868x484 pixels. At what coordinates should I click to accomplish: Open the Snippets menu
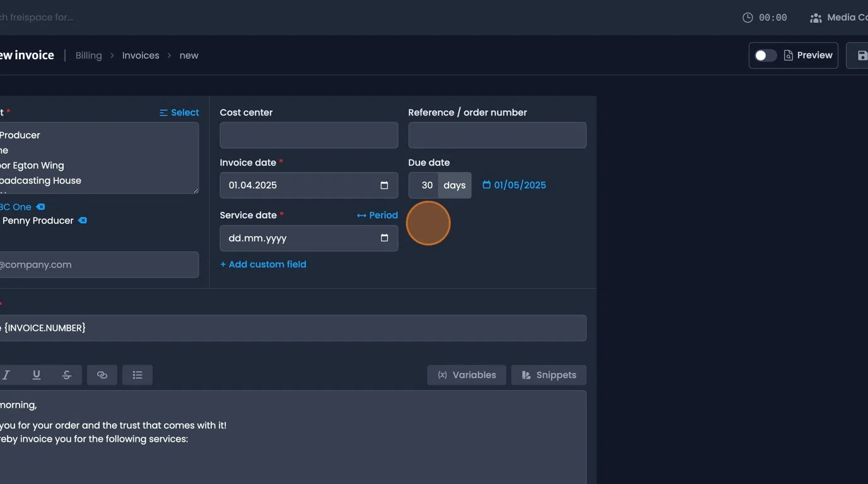tap(549, 374)
